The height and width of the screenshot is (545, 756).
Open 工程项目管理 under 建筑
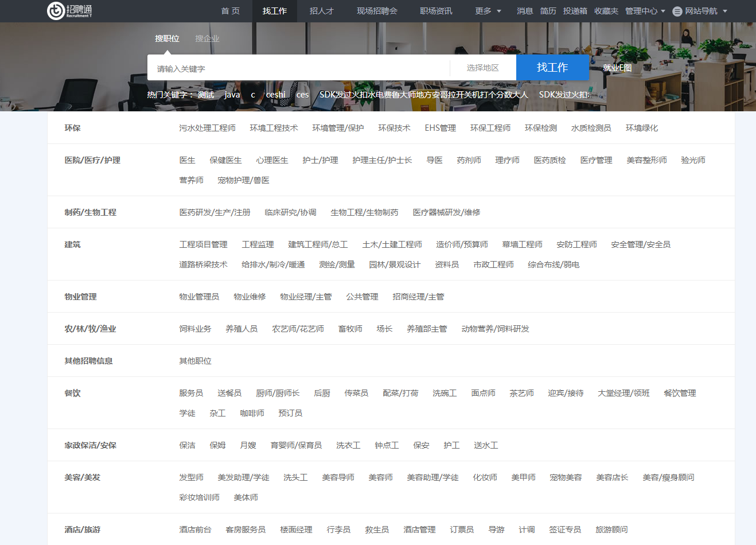[x=203, y=244]
